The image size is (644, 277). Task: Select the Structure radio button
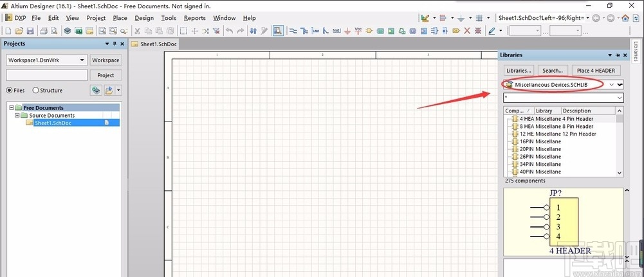[35, 90]
